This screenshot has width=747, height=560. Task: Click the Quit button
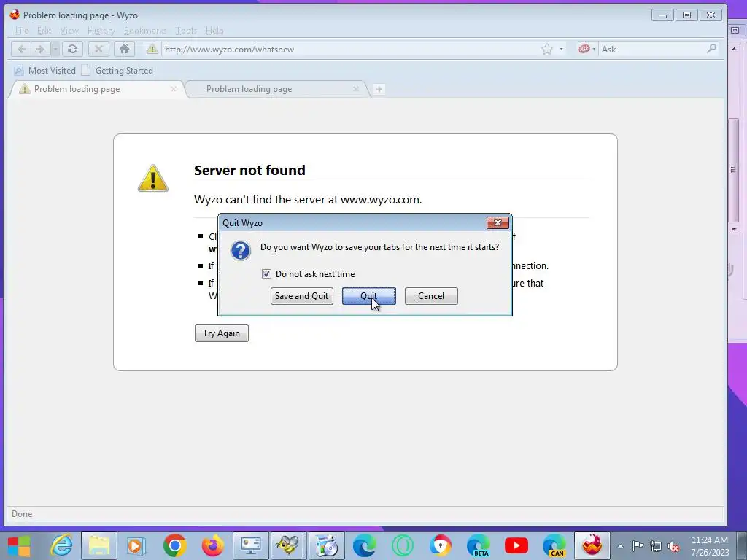[x=368, y=296]
